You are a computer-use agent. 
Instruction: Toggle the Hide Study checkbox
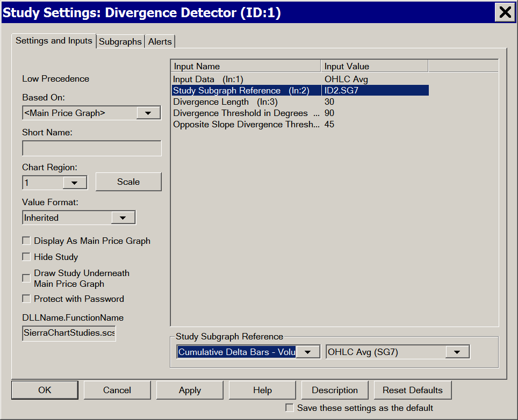pos(26,257)
